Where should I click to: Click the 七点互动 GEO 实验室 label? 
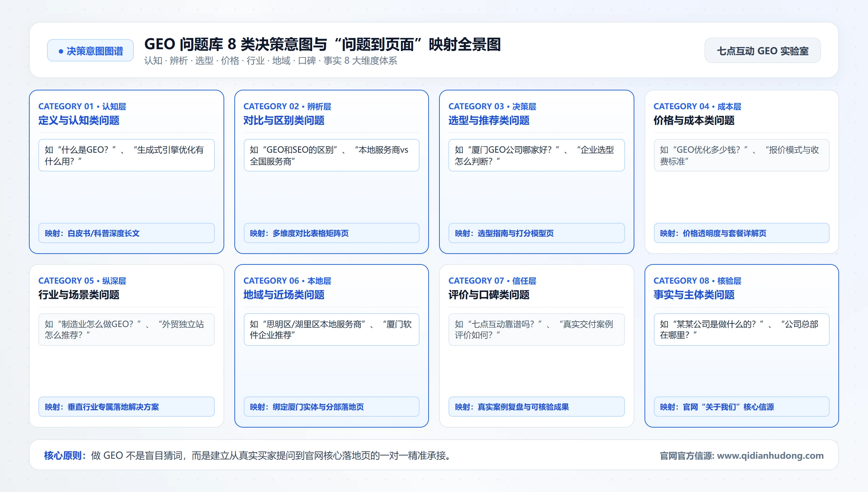762,51
